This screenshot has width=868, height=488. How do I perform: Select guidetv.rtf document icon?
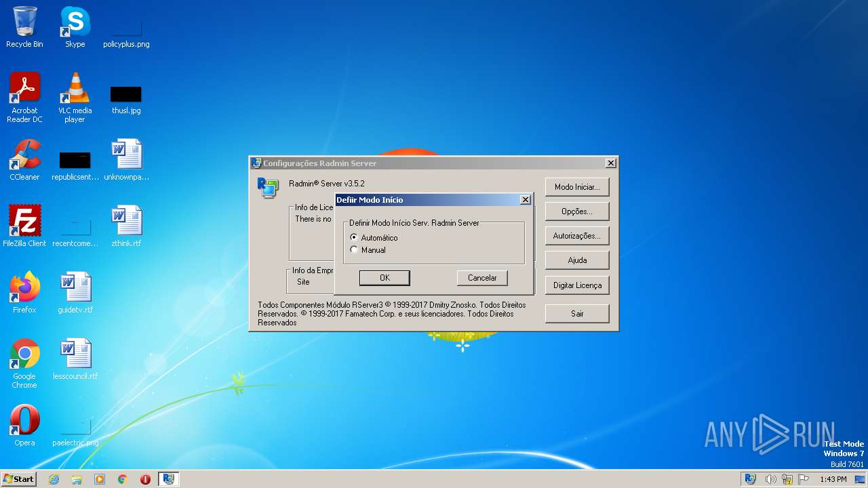point(75,293)
